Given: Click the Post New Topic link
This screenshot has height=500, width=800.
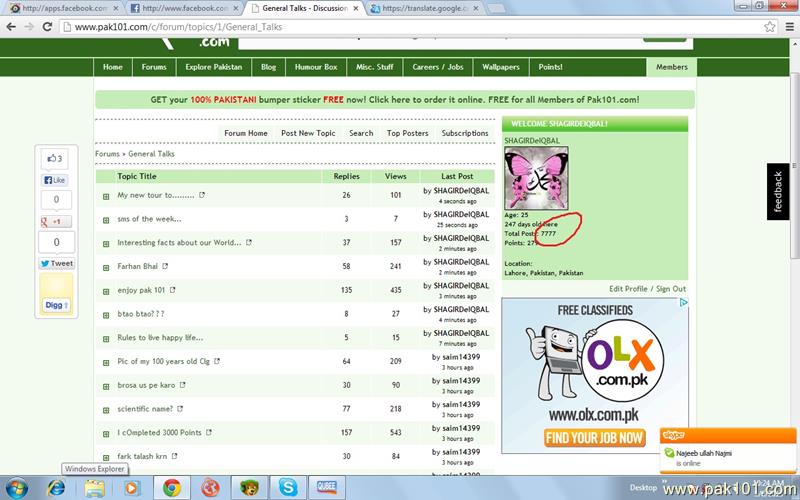Looking at the screenshot, I should tap(308, 133).
